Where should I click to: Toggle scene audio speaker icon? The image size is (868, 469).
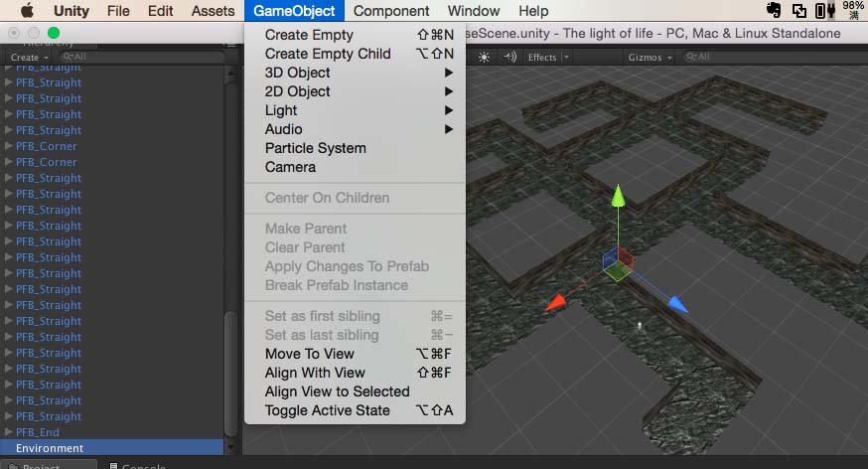pos(509,57)
